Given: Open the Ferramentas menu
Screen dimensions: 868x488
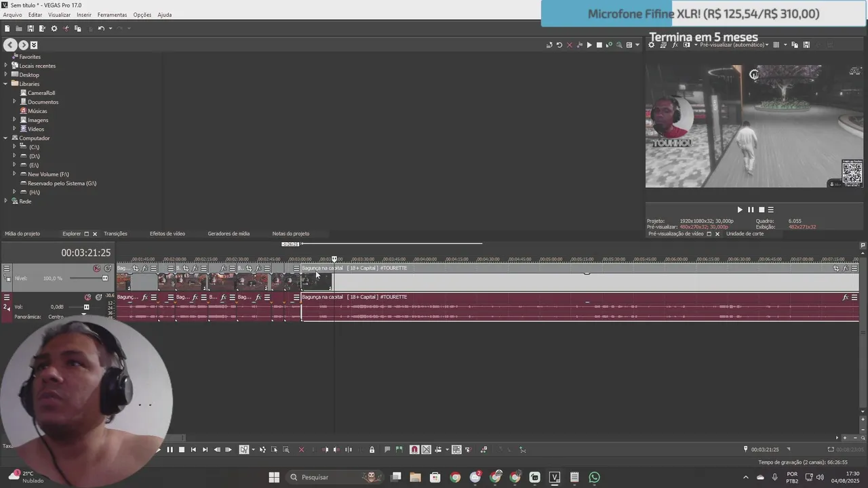Looking at the screenshot, I should coord(112,15).
